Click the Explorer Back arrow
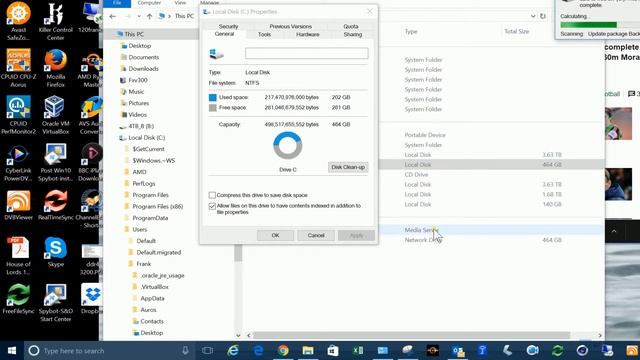This screenshot has height=360, width=640. pyautogui.click(x=113, y=16)
